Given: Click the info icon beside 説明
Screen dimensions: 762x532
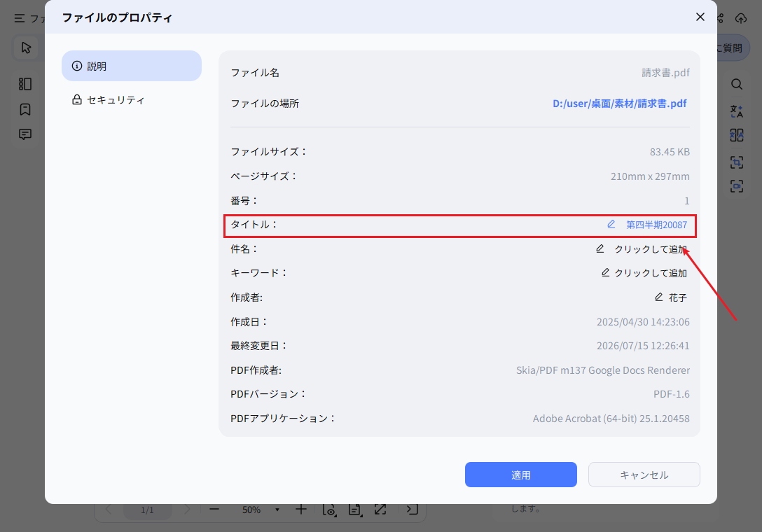Looking at the screenshot, I should pyautogui.click(x=77, y=66).
